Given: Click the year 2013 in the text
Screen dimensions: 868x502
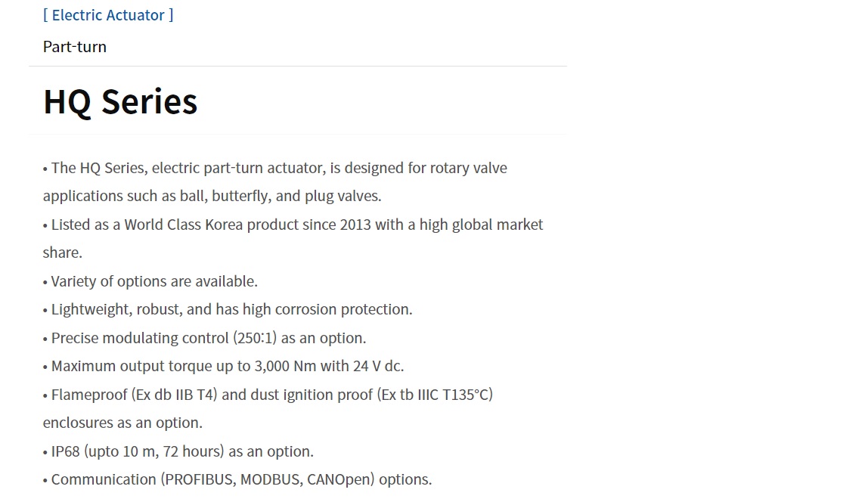Looking at the screenshot, I should (x=355, y=225).
